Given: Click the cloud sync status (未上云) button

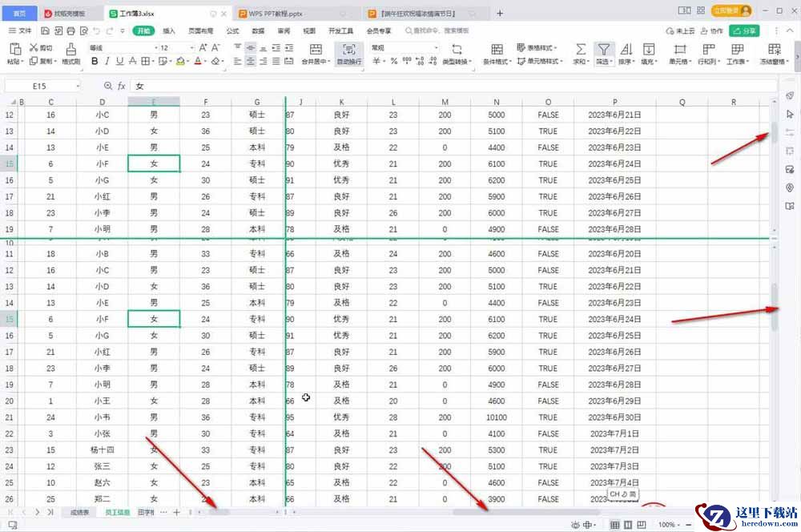Looking at the screenshot, I should point(680,31).
